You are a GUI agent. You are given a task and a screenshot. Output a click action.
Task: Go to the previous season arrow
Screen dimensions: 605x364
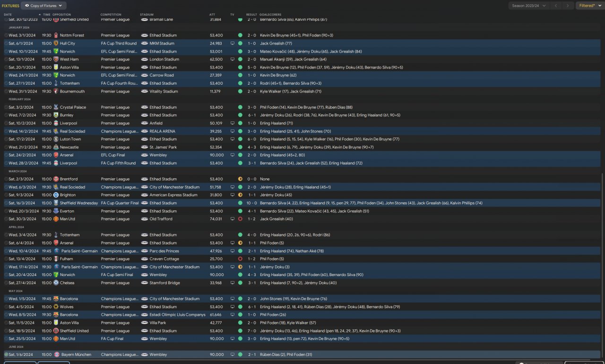pos(556,6)
